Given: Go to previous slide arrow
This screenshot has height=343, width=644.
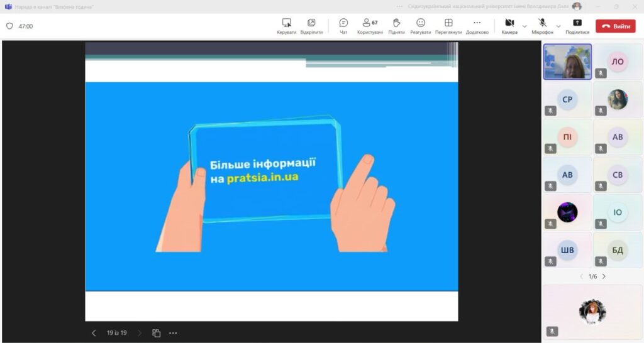Looking at the screenshot, I should (x=94, y=333).
